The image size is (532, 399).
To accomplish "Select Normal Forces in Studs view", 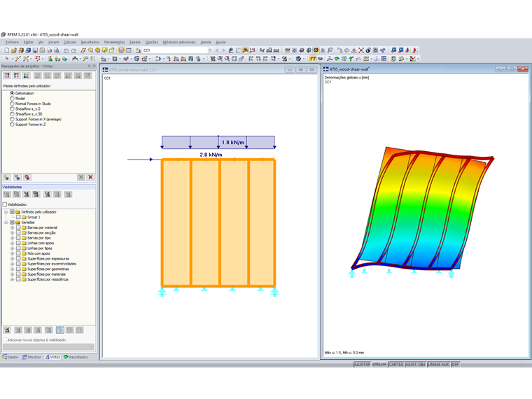I will [x=12, y=104].
